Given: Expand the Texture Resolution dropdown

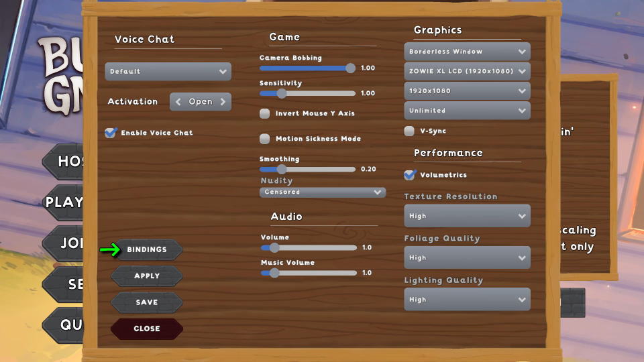Looking at the screenshot, I should click(x=467, y=217).
